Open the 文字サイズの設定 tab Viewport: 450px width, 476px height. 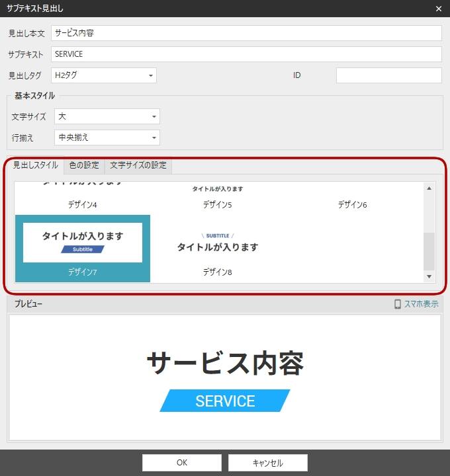138,165
